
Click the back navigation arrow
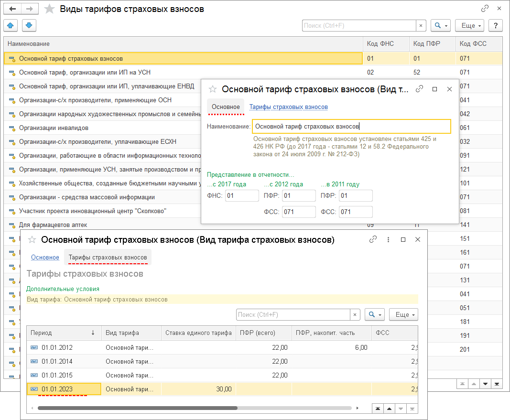(12, 9)
